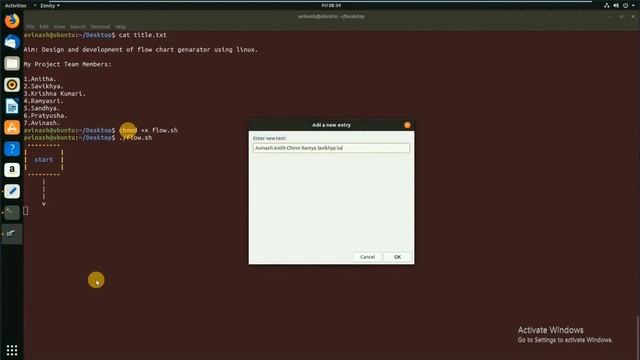Screen dimensions: 640x360
Task: Launch Thunderbird mail from the dock
Action: click(x=12, y=42)
